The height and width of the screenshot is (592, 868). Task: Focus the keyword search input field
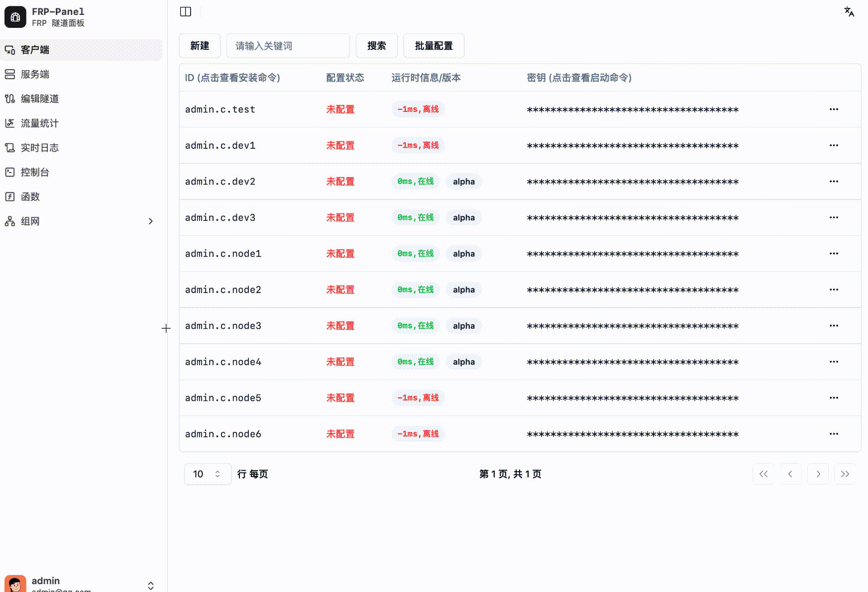pos(288,46)
